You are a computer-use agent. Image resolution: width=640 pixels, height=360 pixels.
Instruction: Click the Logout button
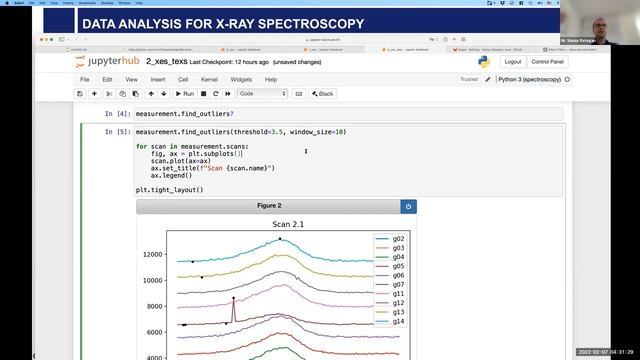pyautogui.click(x=513, y=62)
